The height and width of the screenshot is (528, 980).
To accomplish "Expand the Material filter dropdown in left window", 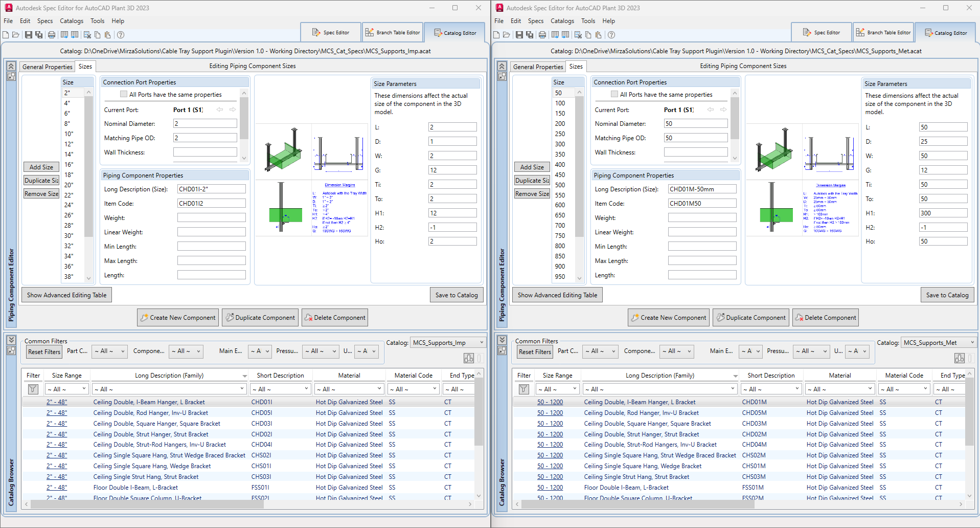I will click(349, 389).
